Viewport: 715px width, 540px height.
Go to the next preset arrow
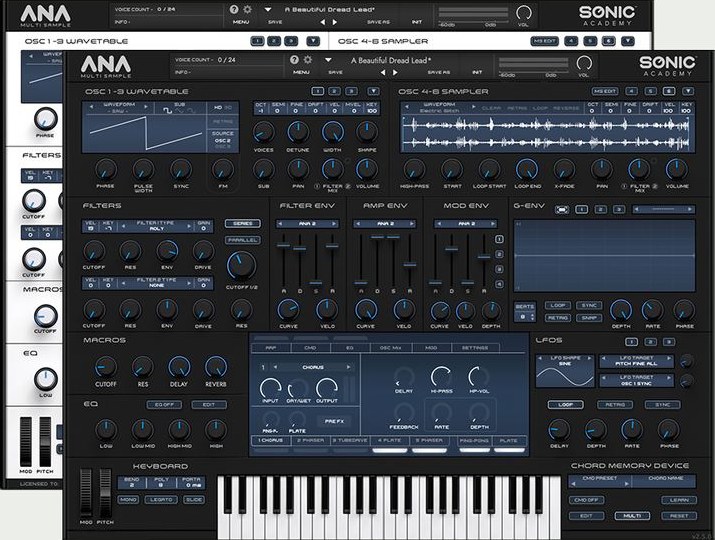click(x=395, y=72)
